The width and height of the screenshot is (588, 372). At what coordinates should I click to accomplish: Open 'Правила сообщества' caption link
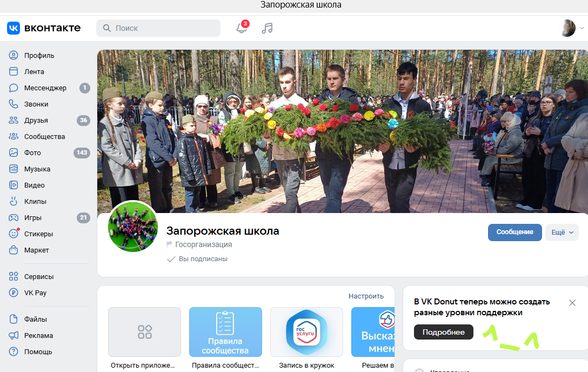tap(225, 366)
